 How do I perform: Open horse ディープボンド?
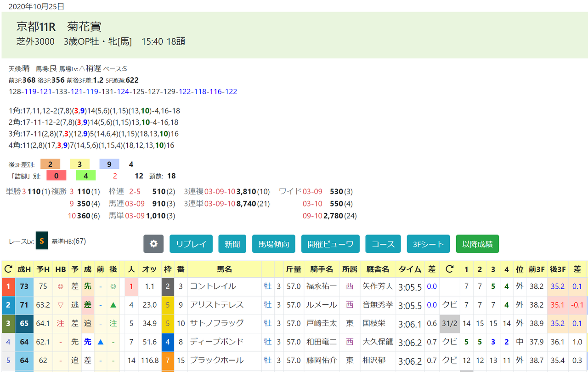pyautogui.click(x=216, y=342)
